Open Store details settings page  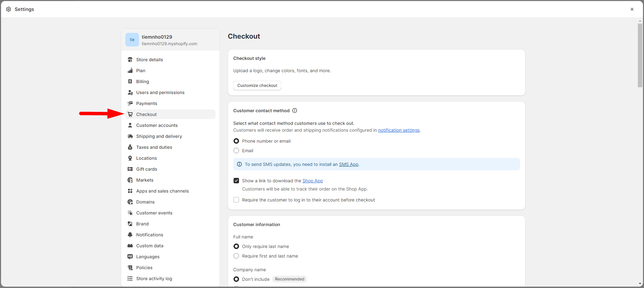(170, 60)
